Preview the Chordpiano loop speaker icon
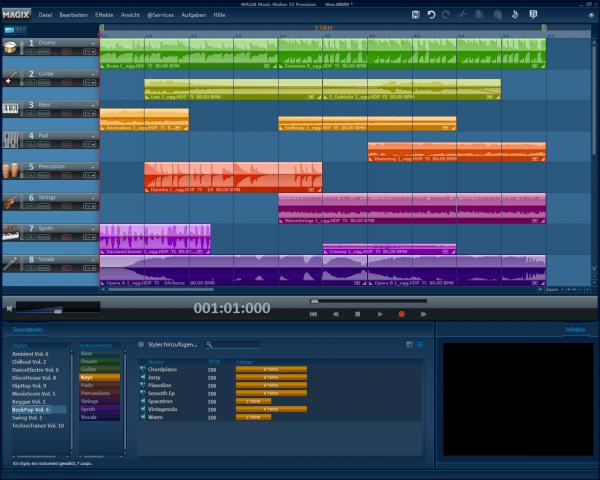The width and height of the screenshot is (600, 480). 143,369
